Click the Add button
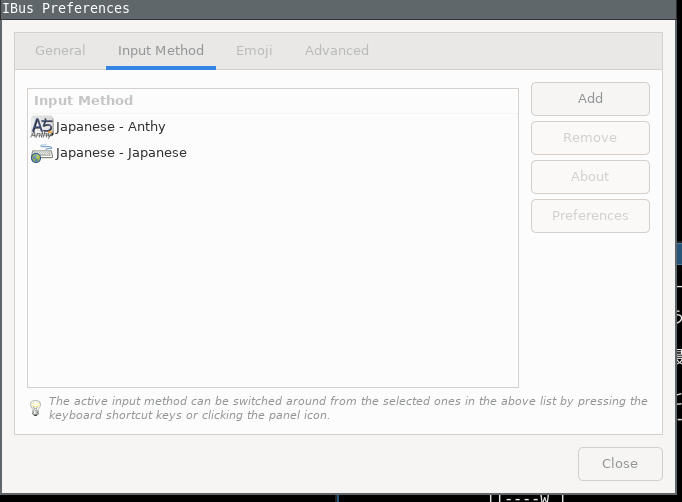The height and width of the screenshot is (502, 682). tap(590, 99)
